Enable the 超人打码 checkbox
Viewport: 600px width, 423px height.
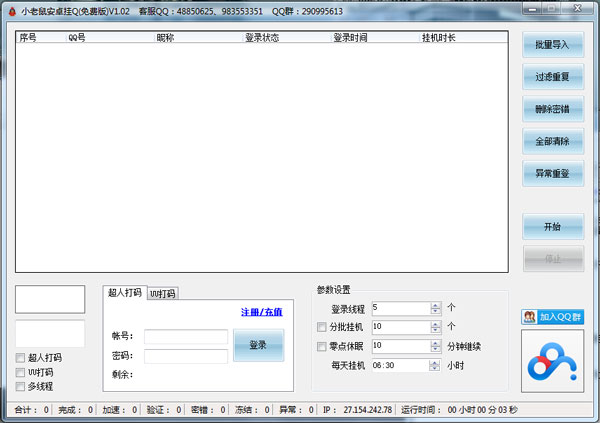20,357
